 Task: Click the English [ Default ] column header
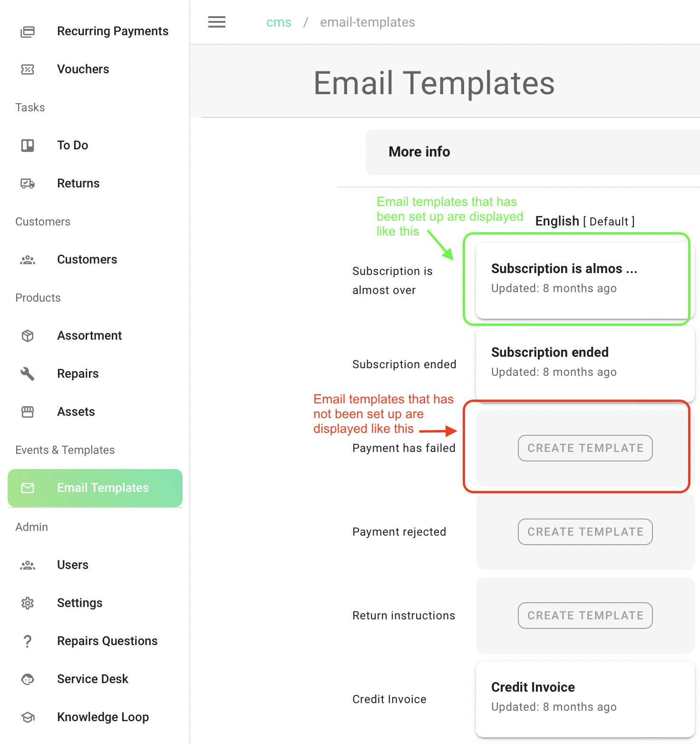(x=585, y=221)
